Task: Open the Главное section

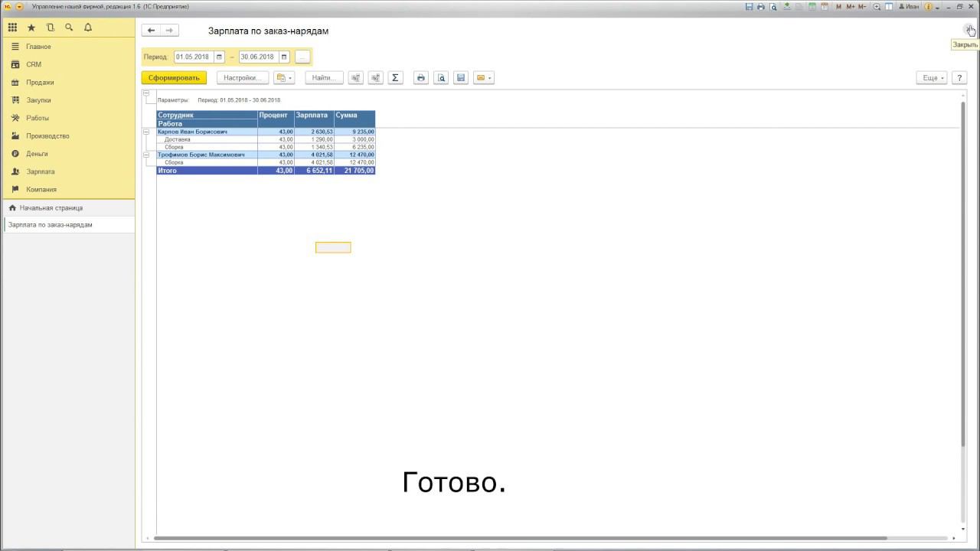Action: 69,47
